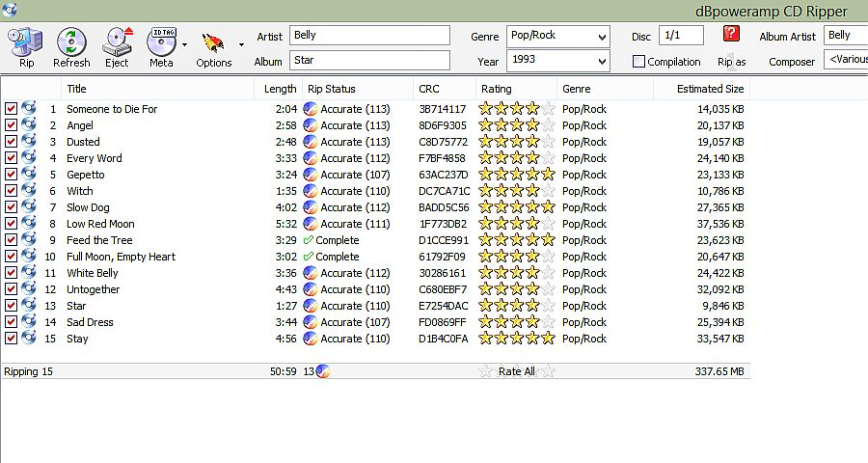Open the Options toolbar icon
The height and width of the screenshot is (463, 868).
point(213,43)
